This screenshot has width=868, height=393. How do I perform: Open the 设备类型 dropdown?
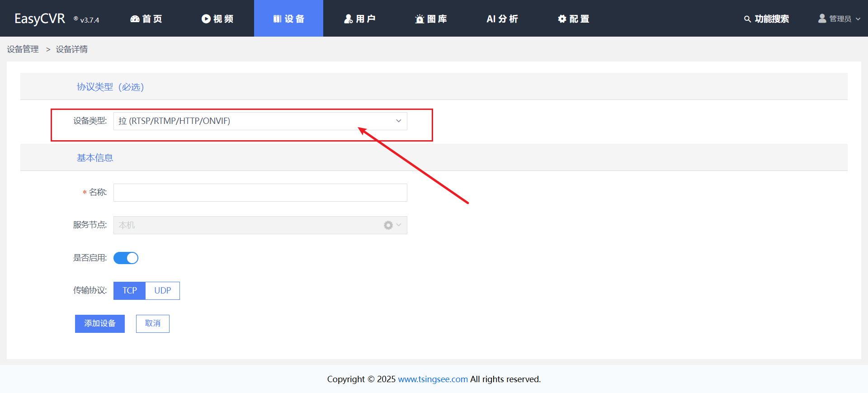260,121
